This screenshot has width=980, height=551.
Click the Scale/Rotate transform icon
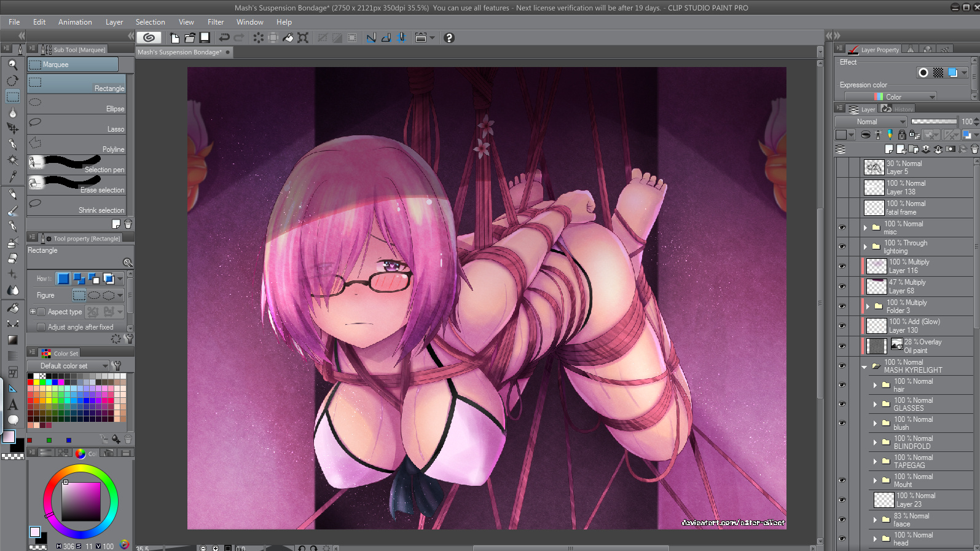[x=303, y=38]
